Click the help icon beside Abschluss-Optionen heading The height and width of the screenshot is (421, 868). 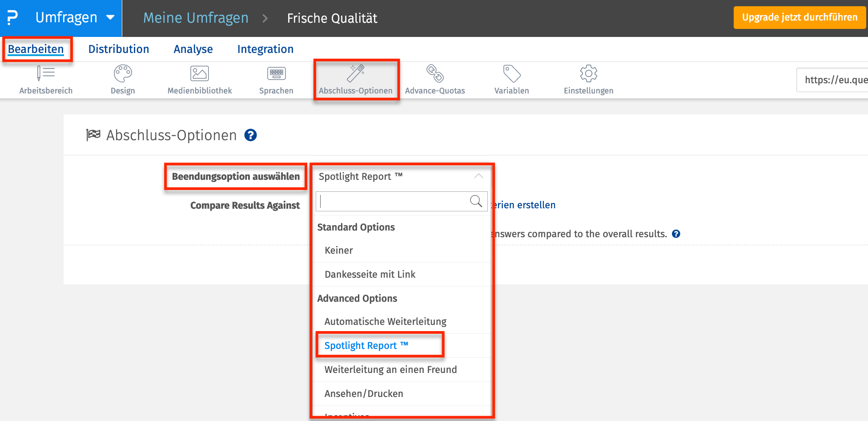[x=251, y=135]
